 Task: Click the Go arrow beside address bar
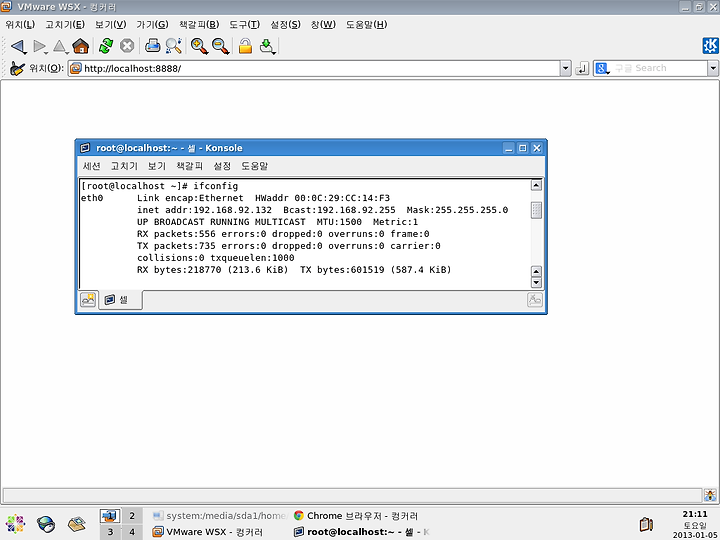(x=582, y=68)
